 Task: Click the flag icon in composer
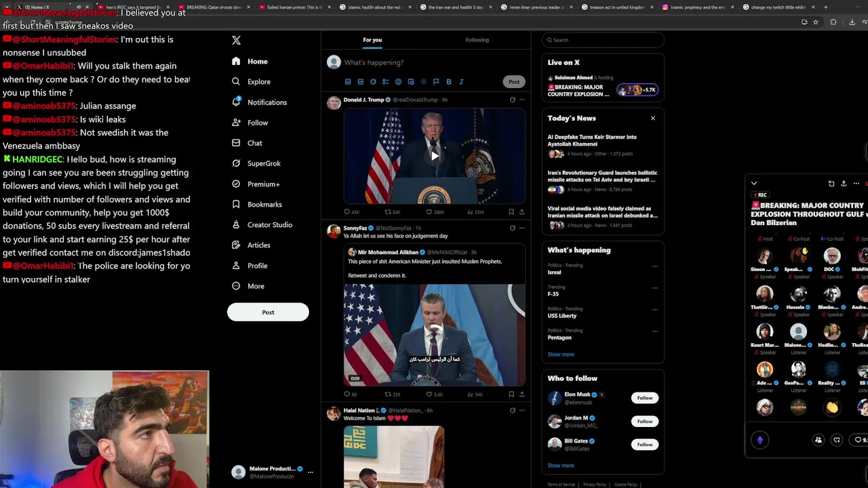[x=436, y=82]
